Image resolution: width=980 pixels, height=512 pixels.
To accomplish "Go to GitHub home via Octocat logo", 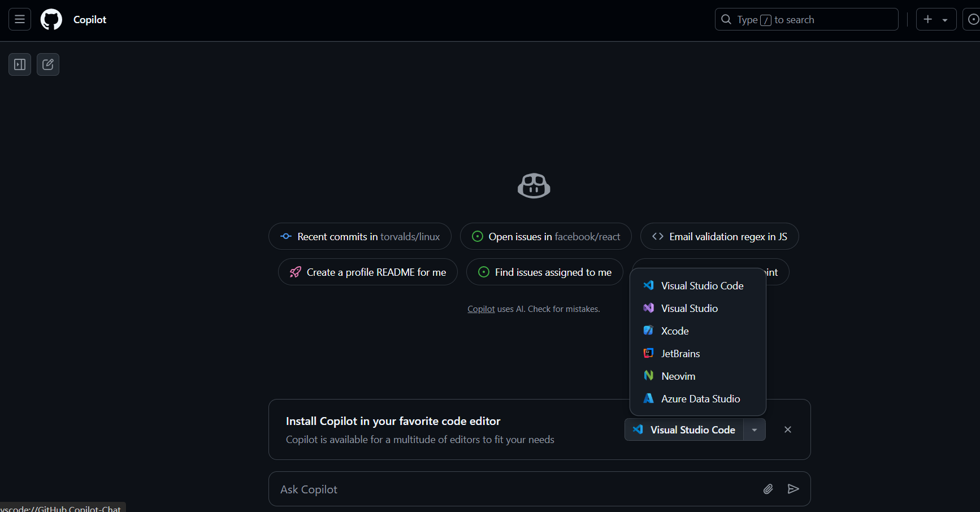I will [x=51, y=19].
